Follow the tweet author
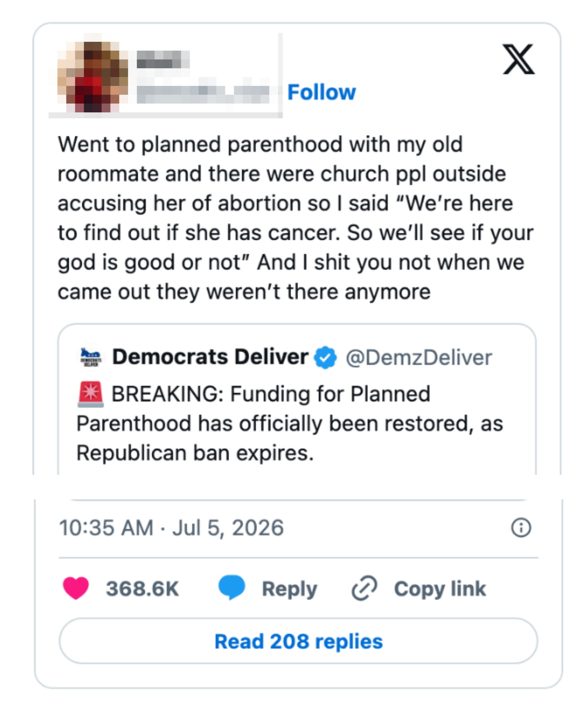This screenshot has height=714, width=588. click(x=322, y=92)
